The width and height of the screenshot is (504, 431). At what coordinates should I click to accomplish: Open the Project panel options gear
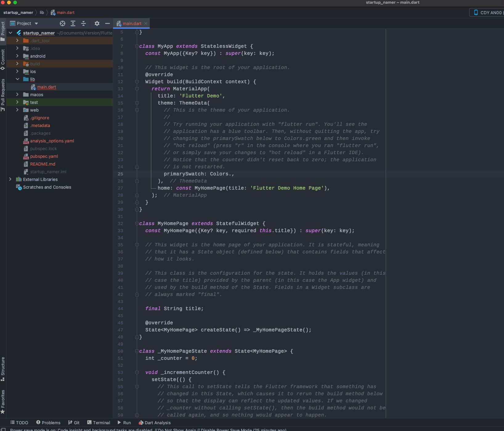(97, 23)
